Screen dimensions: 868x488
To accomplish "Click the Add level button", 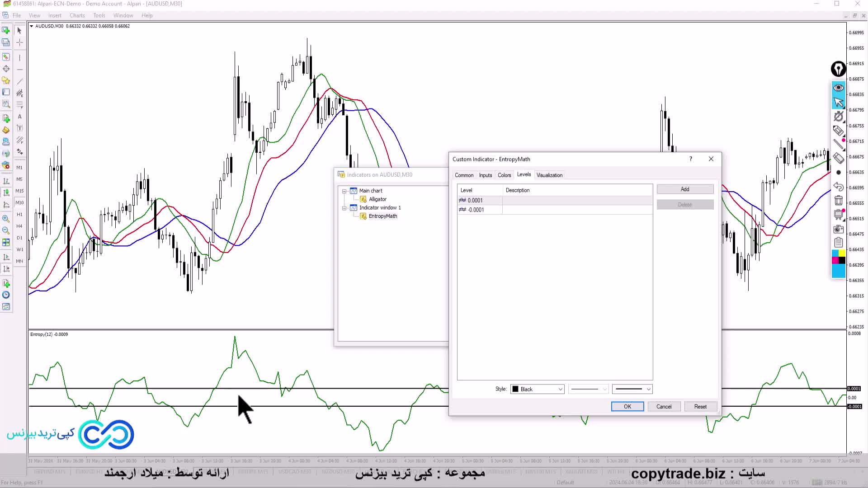I will 684,189.
